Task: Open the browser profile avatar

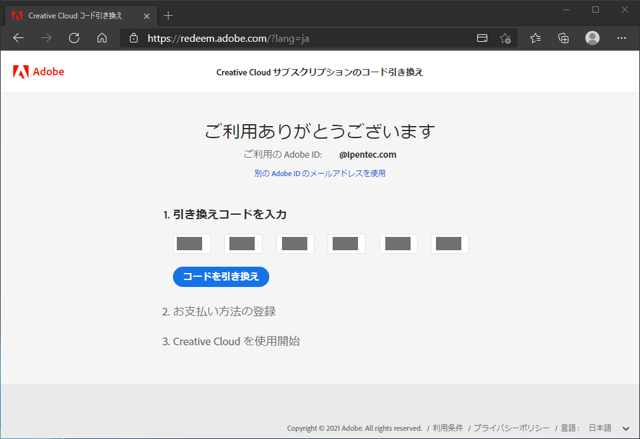Action: [592, 38]
